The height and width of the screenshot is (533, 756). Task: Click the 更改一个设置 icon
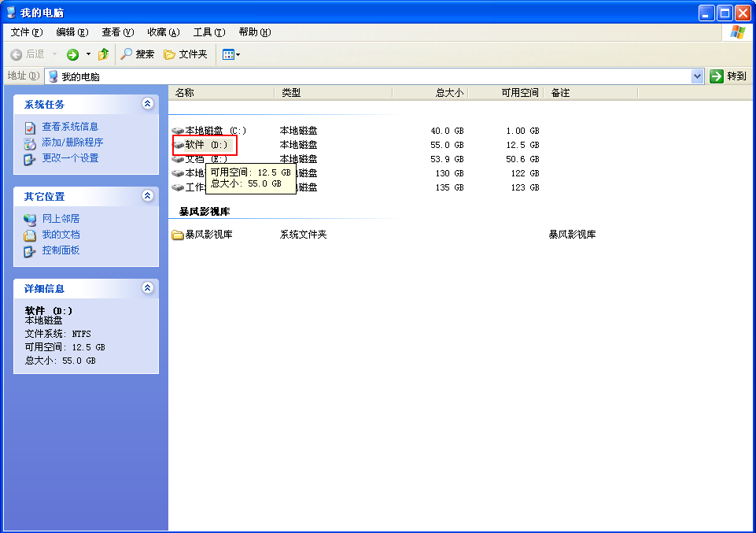pos(30,159)
